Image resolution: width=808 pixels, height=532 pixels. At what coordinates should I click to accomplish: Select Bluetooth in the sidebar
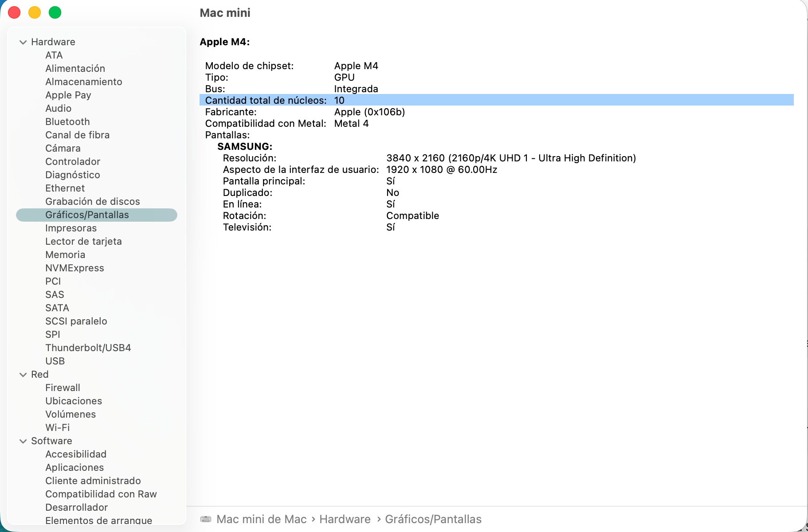click(x=67, y=121)
